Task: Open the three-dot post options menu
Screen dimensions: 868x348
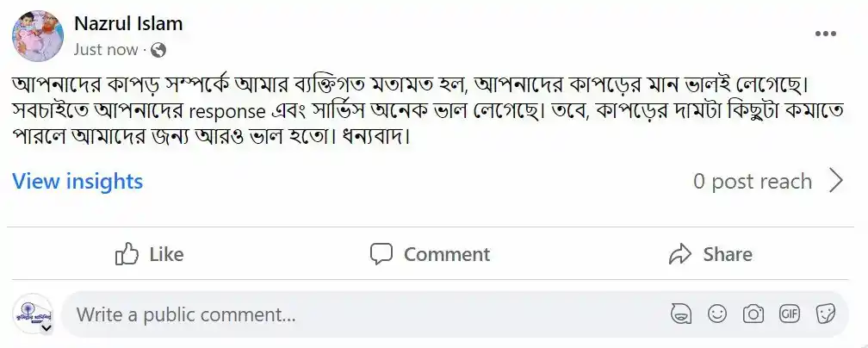Action: coord(825,33)
